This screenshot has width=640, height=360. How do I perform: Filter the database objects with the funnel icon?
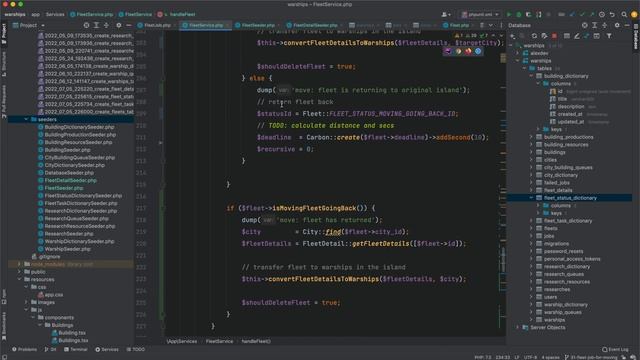609,36
